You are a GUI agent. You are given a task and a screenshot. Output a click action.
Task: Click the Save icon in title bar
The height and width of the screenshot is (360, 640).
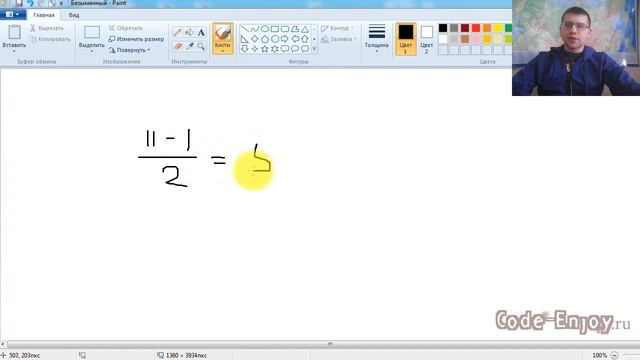point(19,3)
